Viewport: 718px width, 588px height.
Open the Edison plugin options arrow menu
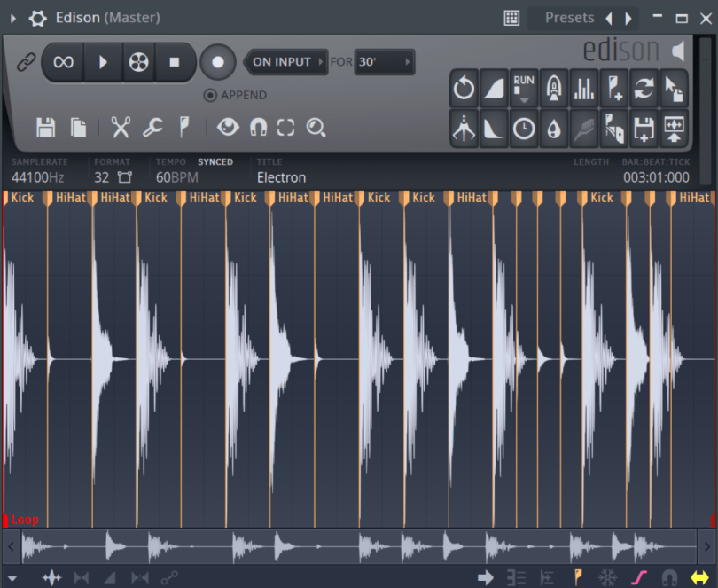[12, 19]
